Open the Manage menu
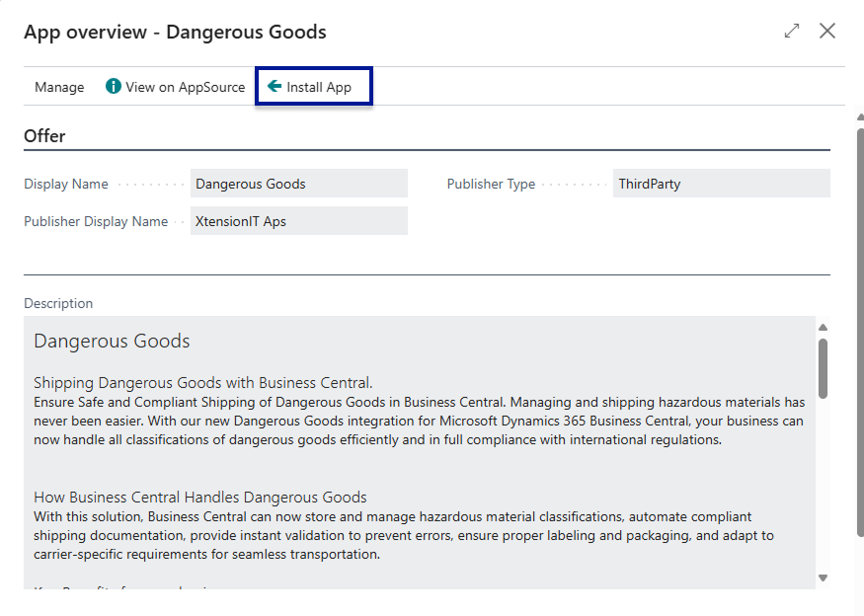 click(59, 87)
